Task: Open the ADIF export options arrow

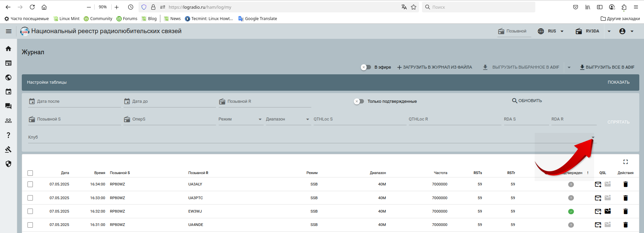Action: click(569, 67)
